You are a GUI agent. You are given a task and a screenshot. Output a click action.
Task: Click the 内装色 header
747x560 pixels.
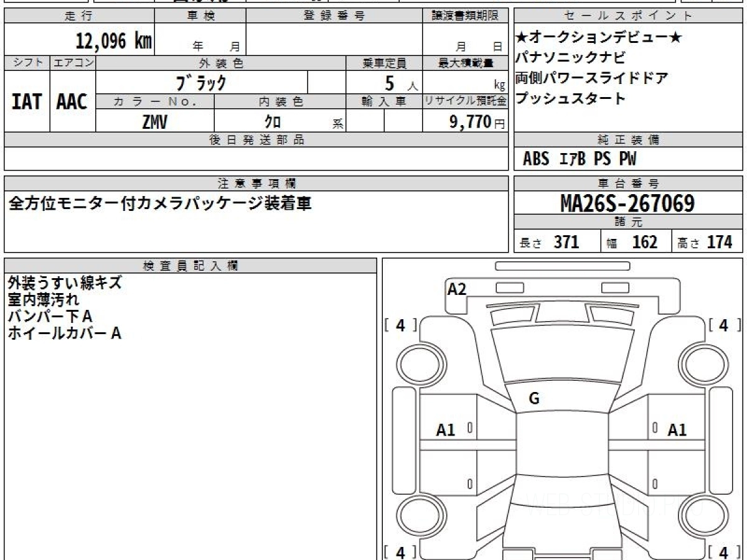point(280,101)
